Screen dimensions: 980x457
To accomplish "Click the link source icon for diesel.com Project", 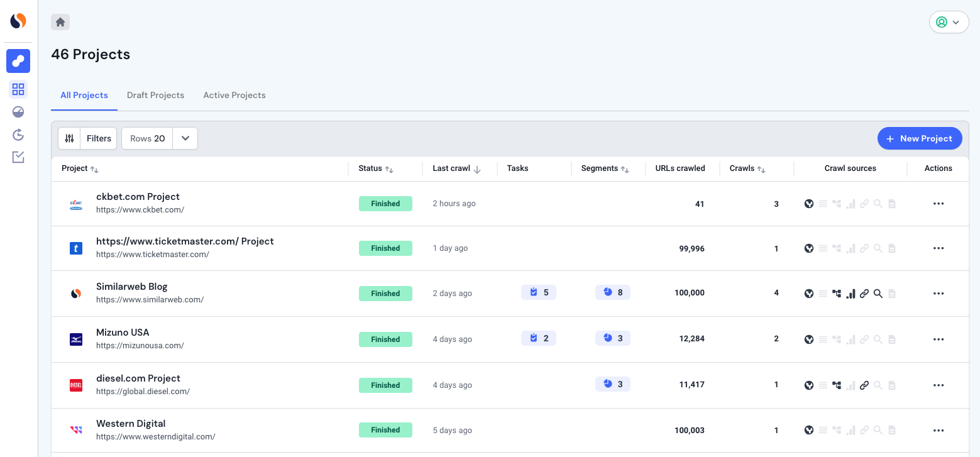I will 864,385.
